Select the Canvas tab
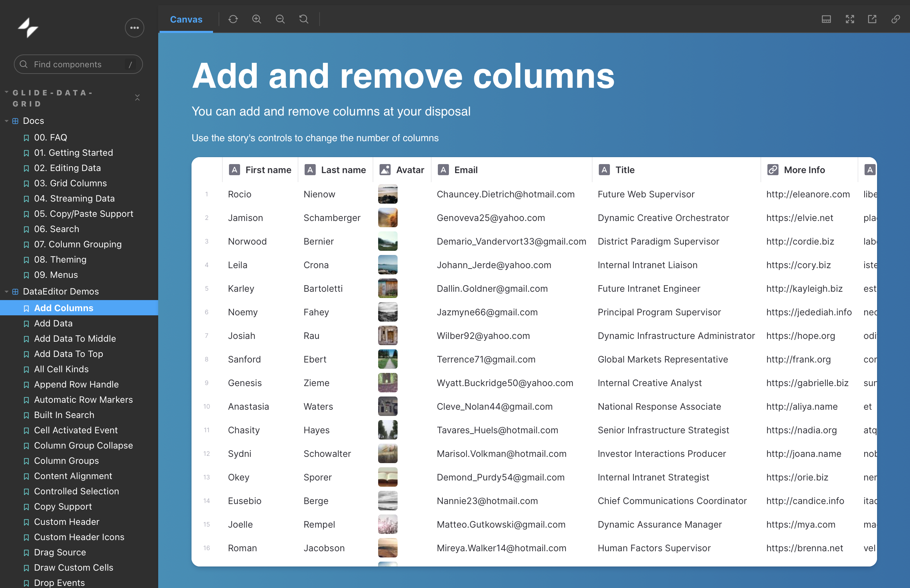The height and width of the screenshot is (588, 910). point(186,19)
